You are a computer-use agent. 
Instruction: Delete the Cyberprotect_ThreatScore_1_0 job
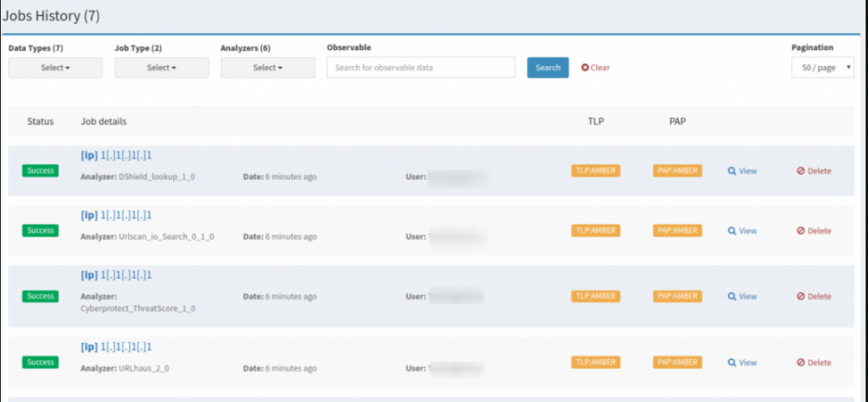tap(814, 296)
